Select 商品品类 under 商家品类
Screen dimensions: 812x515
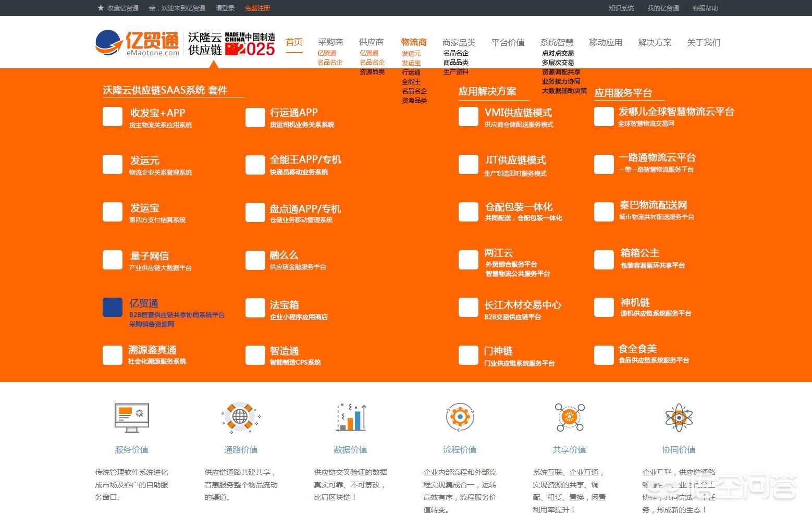pos(456,63)
